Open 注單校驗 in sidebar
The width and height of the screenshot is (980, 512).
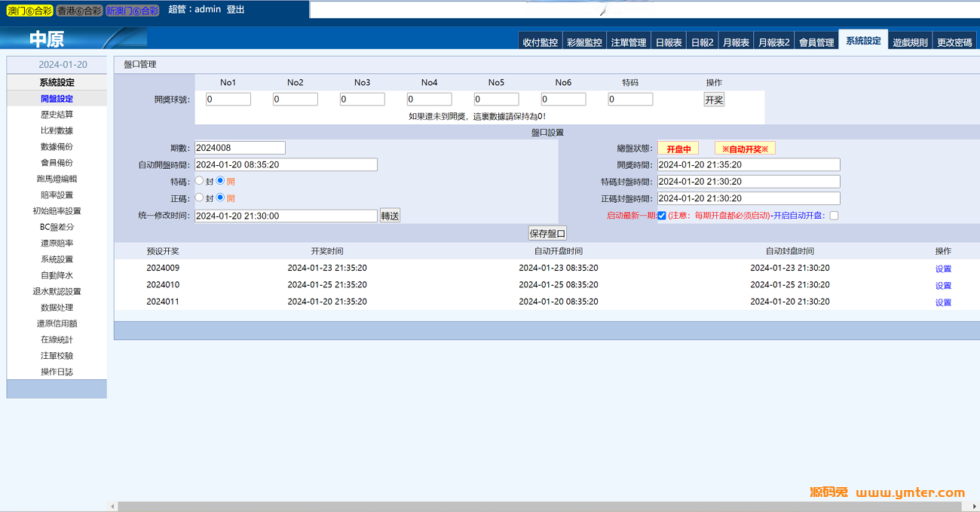point(57,356)
